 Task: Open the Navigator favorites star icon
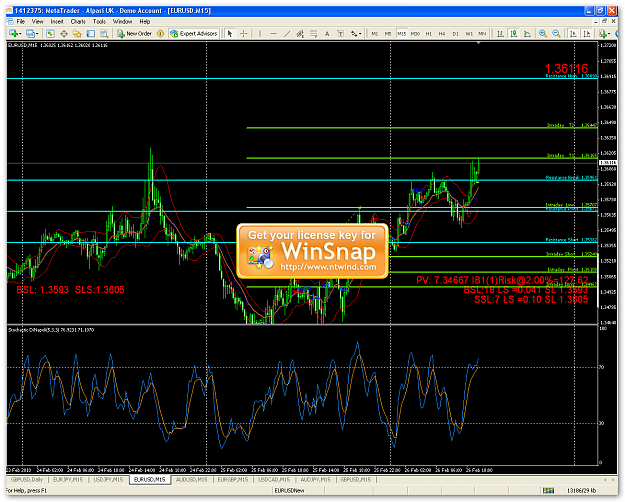click(x=77, y=34)
